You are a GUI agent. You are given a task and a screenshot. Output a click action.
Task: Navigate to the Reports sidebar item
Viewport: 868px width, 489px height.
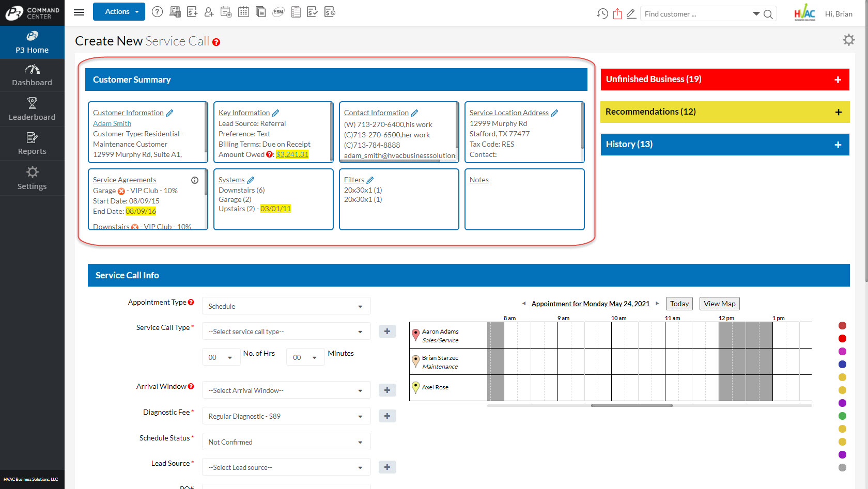click(x=32, y=143)
